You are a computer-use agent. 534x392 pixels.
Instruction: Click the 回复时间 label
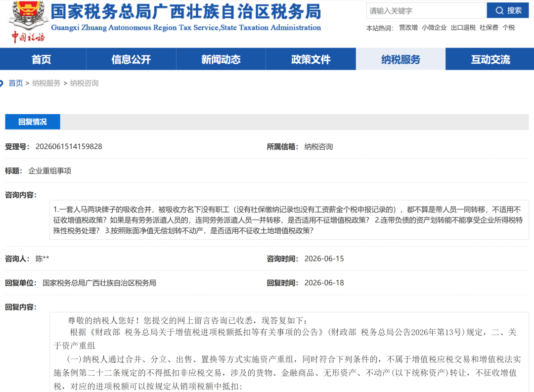pos(282,283)
